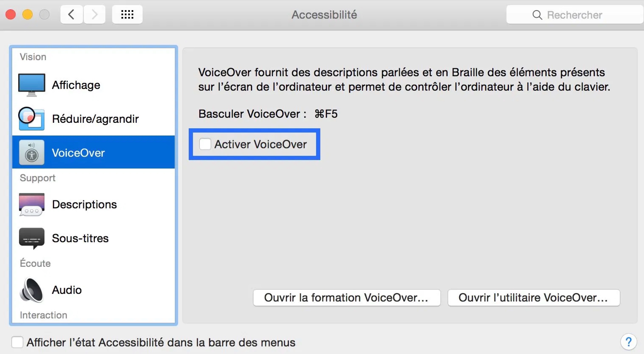Select the Audio sidebar entry
Image resolution: width=644 pixels, height=354 pixels.
[67, 290]
